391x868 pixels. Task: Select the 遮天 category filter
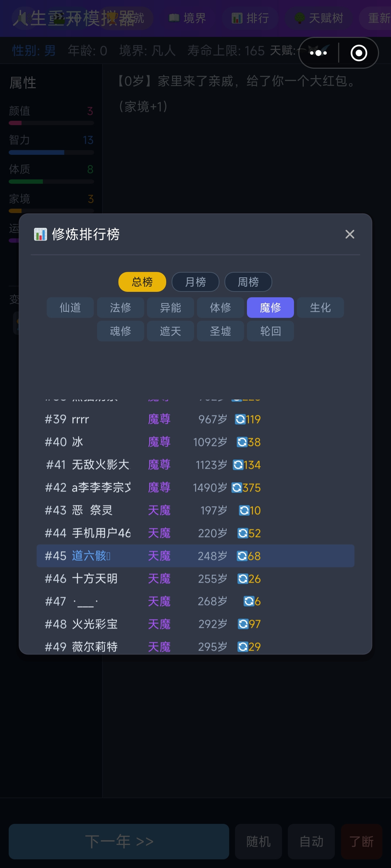171,331
